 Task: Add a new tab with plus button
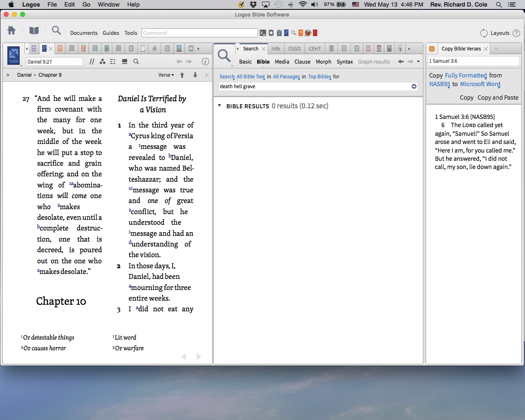pos(496,49)
